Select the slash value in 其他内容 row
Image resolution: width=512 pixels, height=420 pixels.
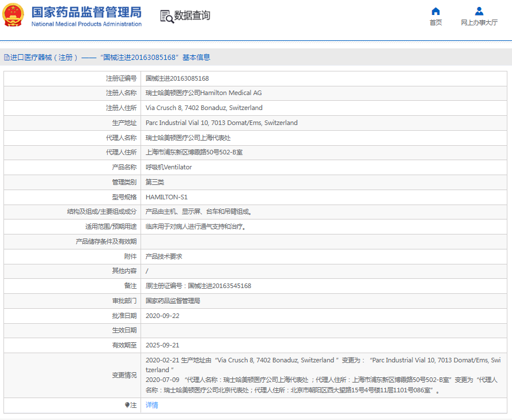[x=147, y=271]
